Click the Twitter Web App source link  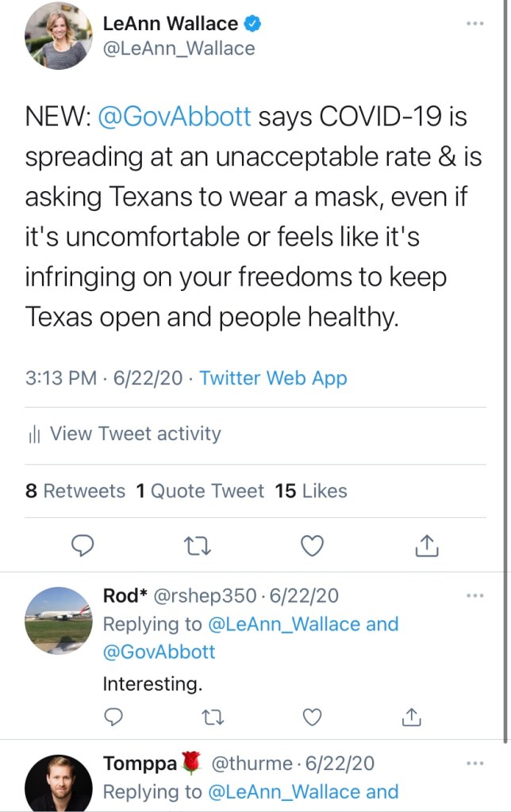(273, 378)
